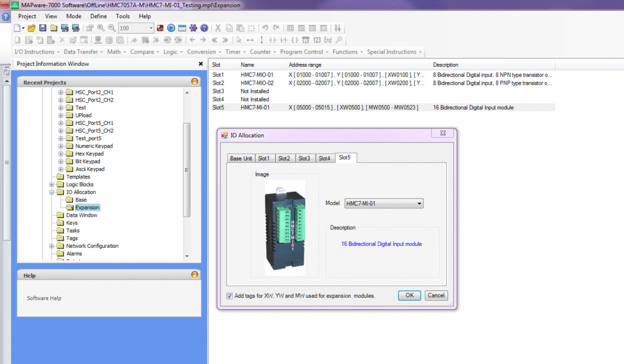
Task: Toggle Add tags for XW, YW, MW checkbox
Action: 230,296
